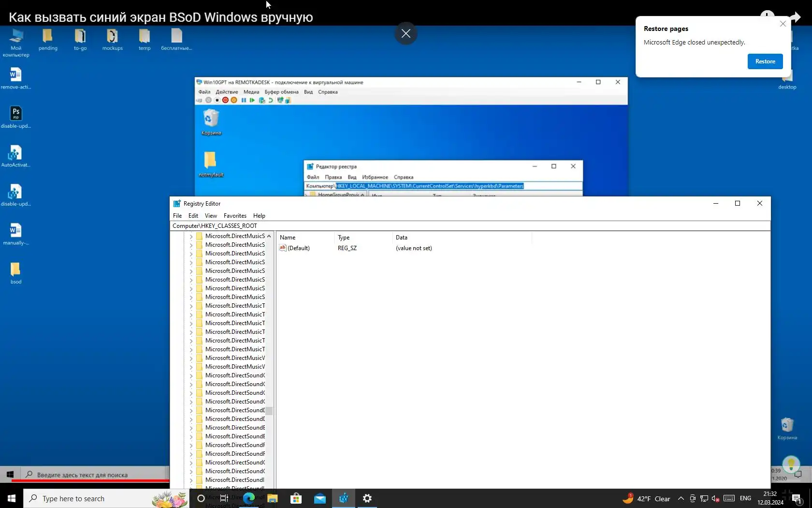Open the network icon in system tray

click(x=704, y=499)
